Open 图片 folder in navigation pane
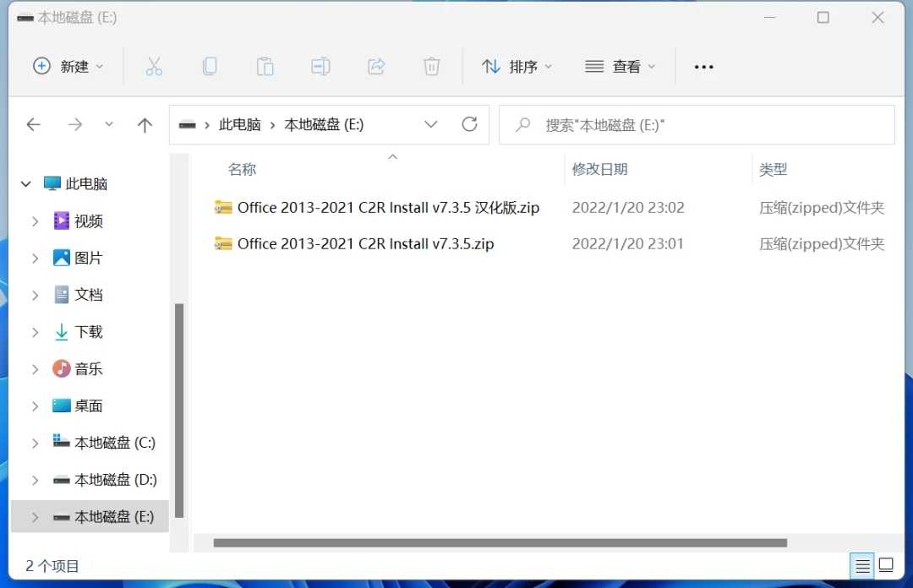The width and height of the screenshot is (913, 588). (89, 258)
